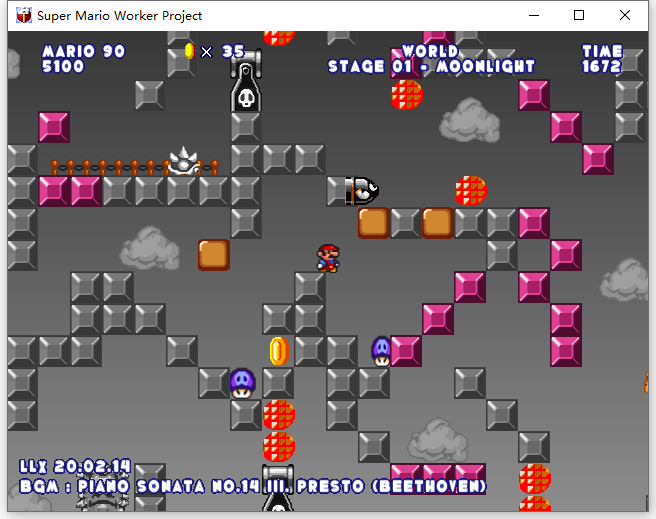Viewport: 656px width, 519px height.
Task: Click the purple mushroom left of the gold coin
Action: click(x=243, y=383)
